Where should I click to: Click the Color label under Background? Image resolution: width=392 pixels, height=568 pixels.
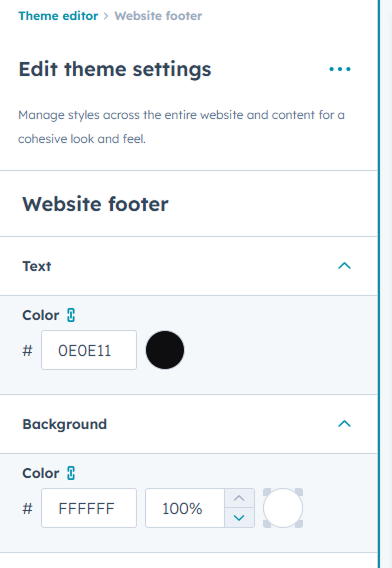(41, 473)
